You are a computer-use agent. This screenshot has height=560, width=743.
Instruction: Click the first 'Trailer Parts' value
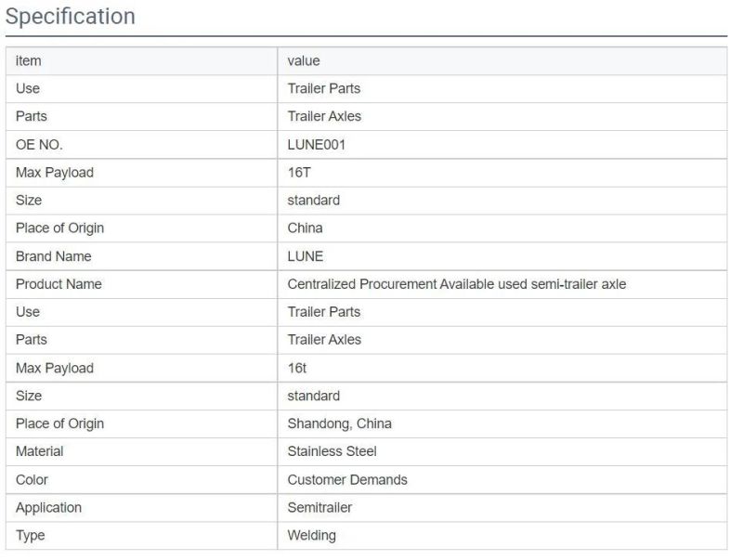click(323, 88)
